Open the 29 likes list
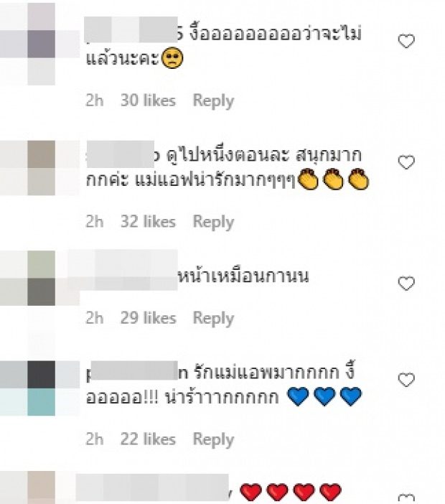Image resolution: width=445 pixels, height=504 pixels. pos(148,318)
